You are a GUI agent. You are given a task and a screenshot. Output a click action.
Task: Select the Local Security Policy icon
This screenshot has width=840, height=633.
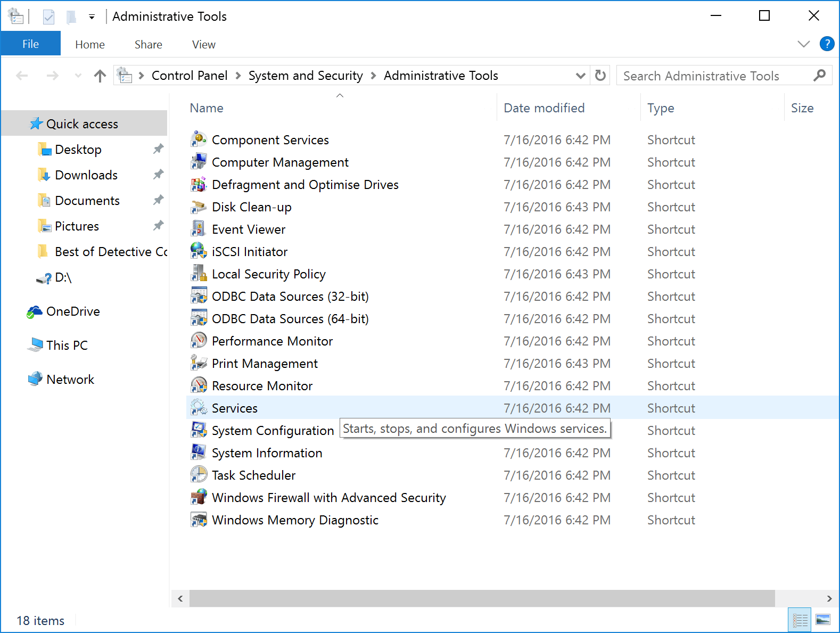[x=199, y=274]
